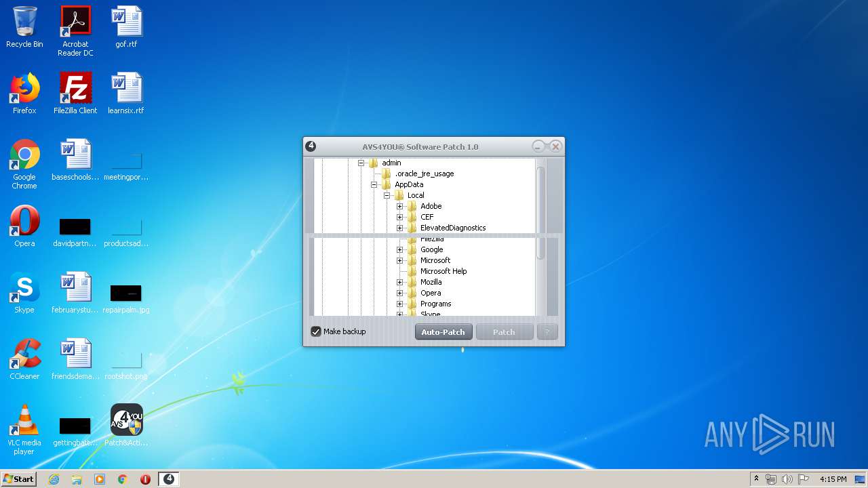Image resolution: width=868 pixels, height=488 pixels.
Task: Open Acrobat Reader DC shortcut
Action: (75, 31)
